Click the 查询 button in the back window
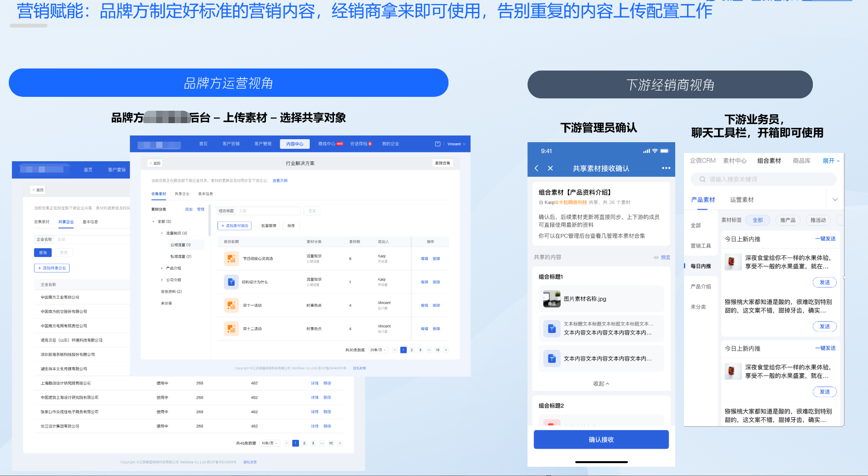Screen dimensions: 868x476 (43, 252)
